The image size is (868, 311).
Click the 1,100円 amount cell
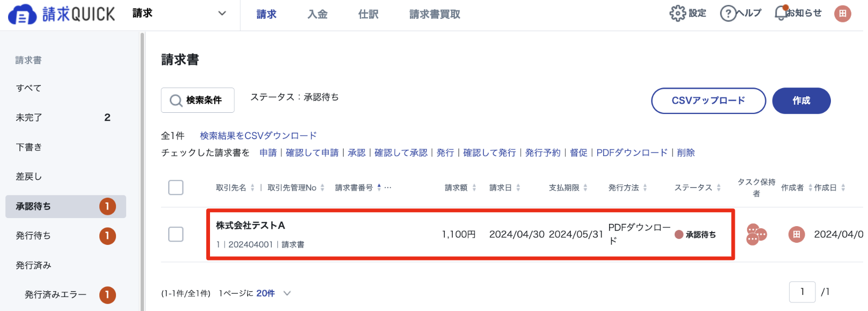459,234
